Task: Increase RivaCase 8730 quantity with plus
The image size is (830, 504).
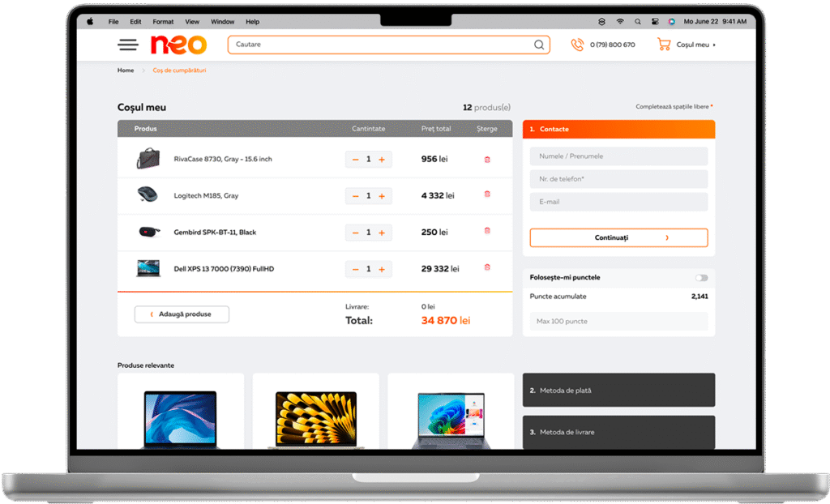Action: coord(382,160)
